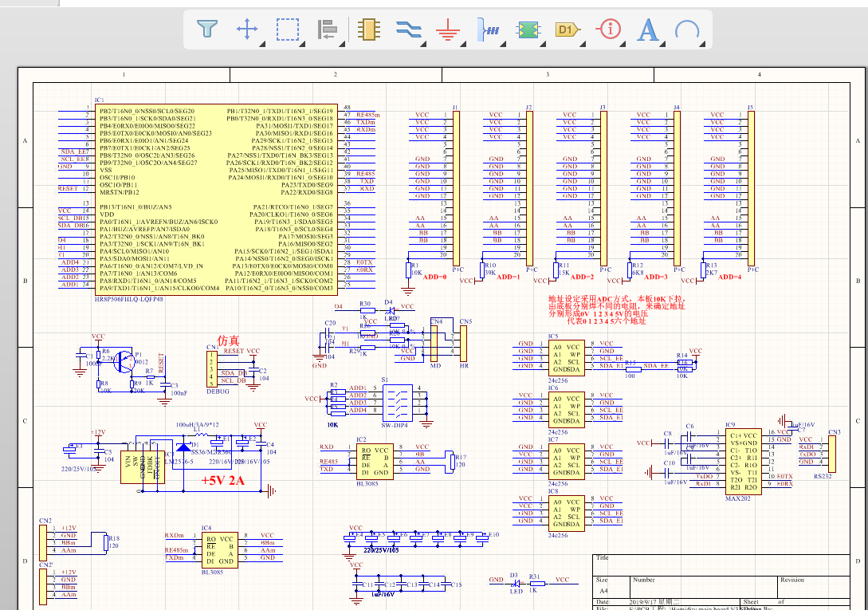The height and width of the screenshot is (610, 868).
Task: Select the red directive info tool
Action: coord(610,30)
